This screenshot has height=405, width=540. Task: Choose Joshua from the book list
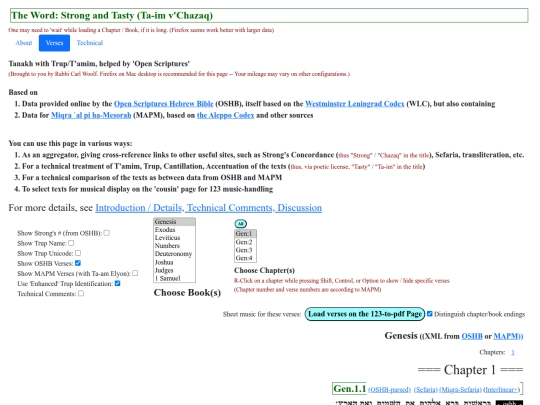[174, 262]
